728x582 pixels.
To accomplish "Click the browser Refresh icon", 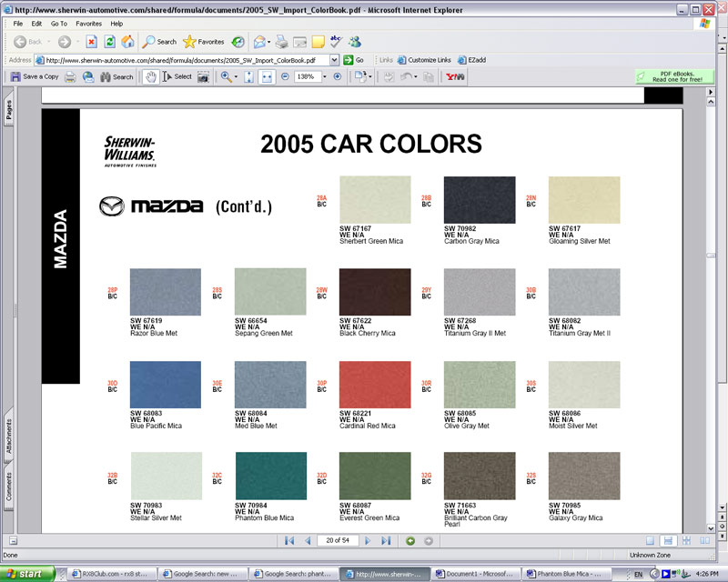I will pos(109,42).
